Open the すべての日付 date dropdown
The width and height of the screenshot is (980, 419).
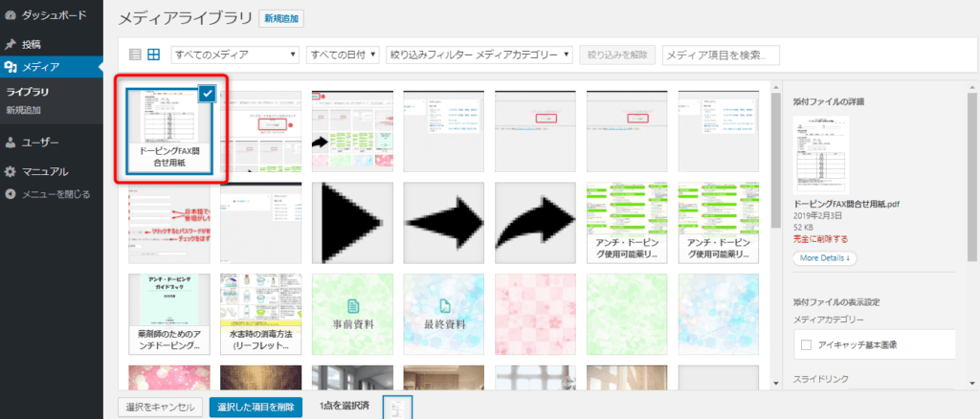point(343,55)
